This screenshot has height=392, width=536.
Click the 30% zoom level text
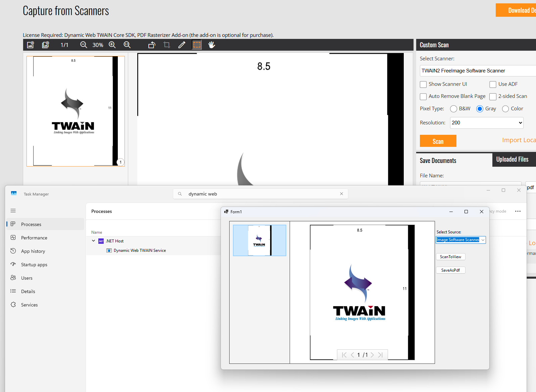[x=98, y=45]
